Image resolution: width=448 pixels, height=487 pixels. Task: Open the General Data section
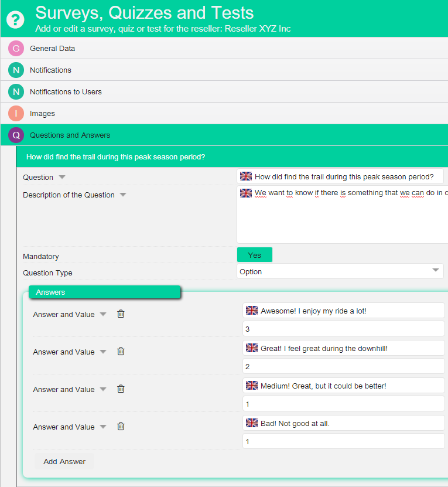tap(52, 48)
